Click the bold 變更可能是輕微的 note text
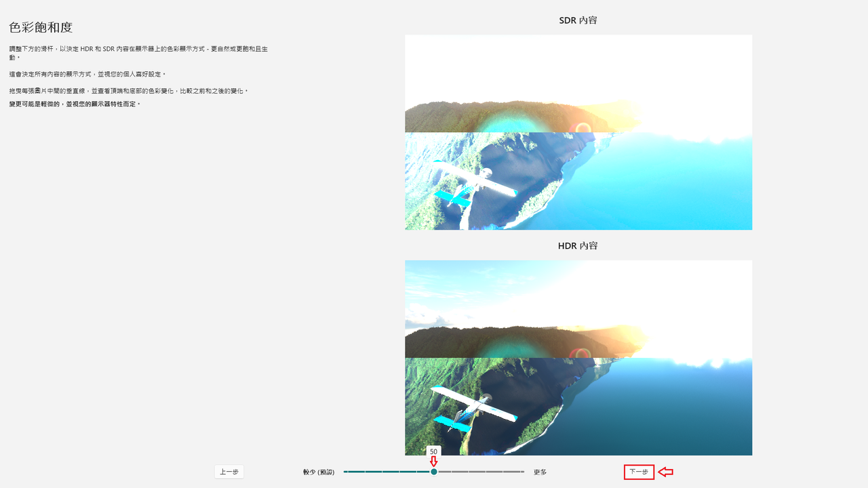The image size is (868, 488). click(75, 104)
